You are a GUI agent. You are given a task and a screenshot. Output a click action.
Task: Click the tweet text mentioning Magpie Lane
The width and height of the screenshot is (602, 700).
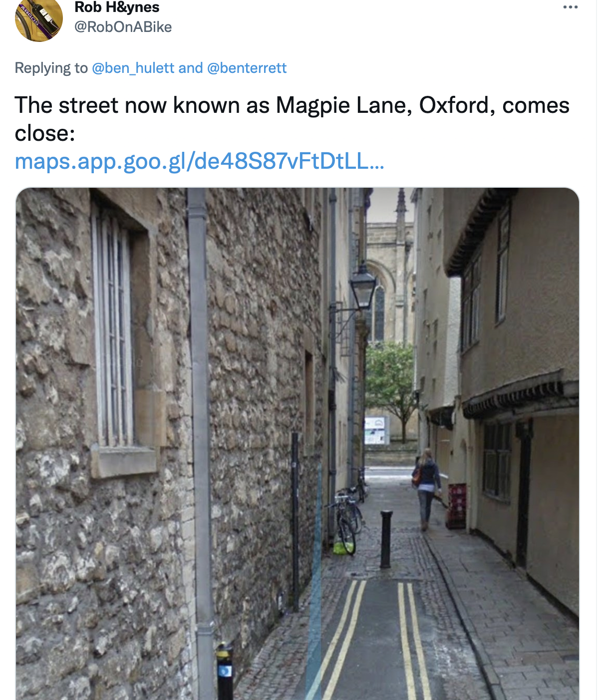click(x=292, y=106)
